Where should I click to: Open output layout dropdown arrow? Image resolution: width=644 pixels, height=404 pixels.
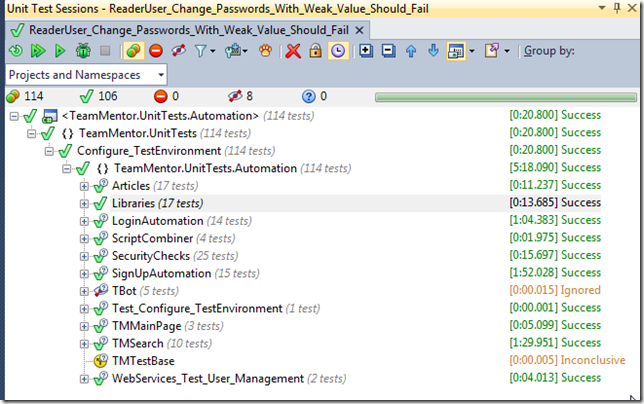[472, 51]
